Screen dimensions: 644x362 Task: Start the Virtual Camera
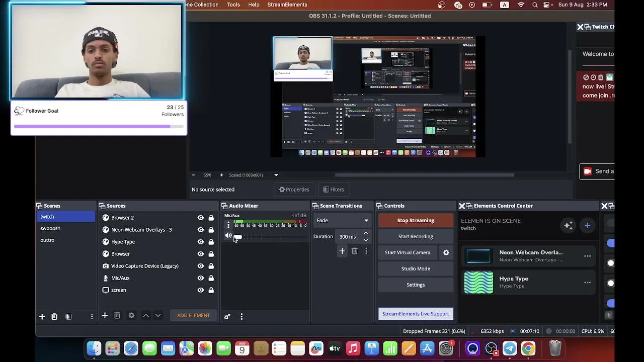408,252
